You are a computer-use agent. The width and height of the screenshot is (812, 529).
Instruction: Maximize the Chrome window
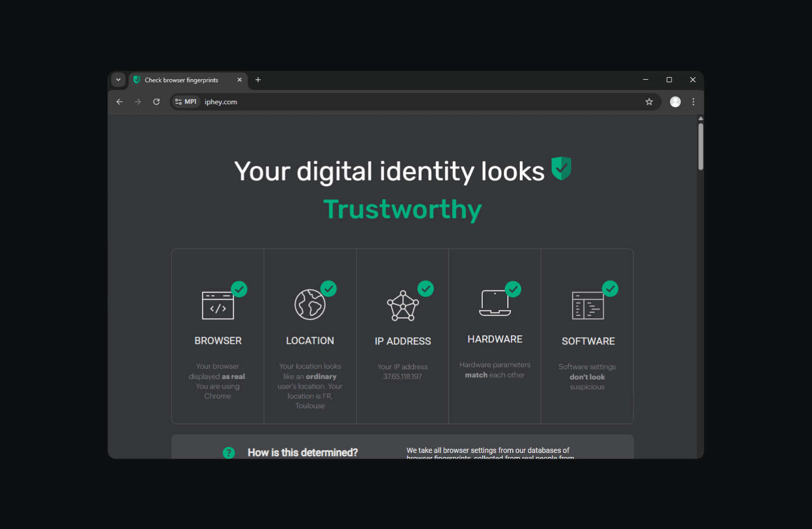[669, 80]
